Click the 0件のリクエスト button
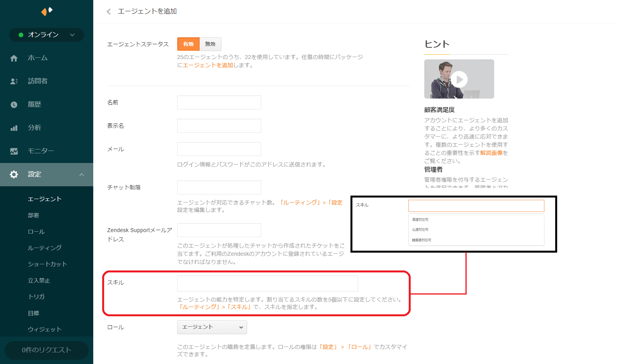617x364 pixels. [x=47, y=350]
